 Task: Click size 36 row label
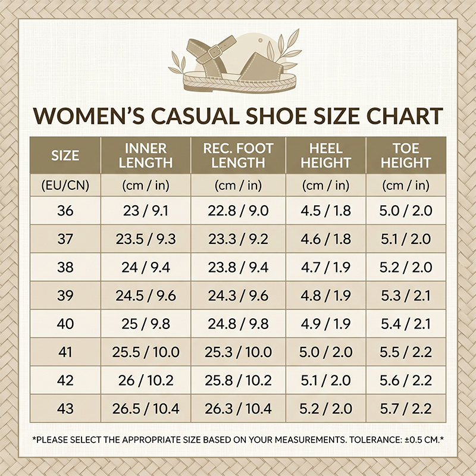point(65,211)
